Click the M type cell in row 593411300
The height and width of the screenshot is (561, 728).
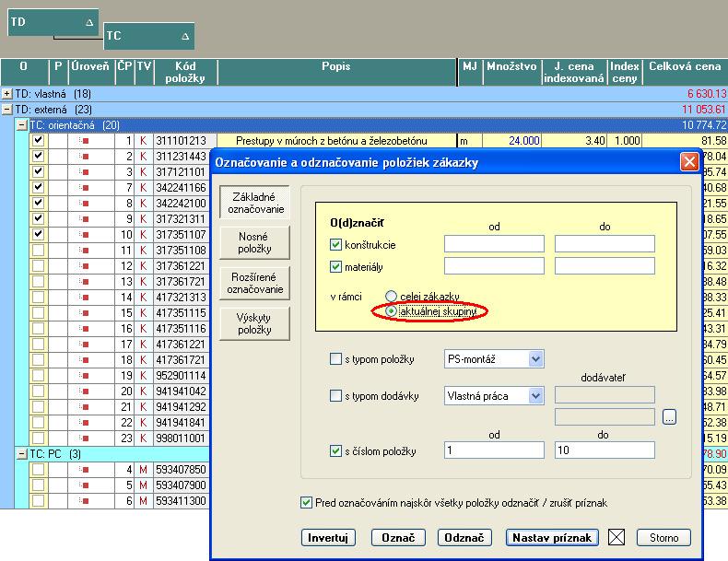[144, 501]
